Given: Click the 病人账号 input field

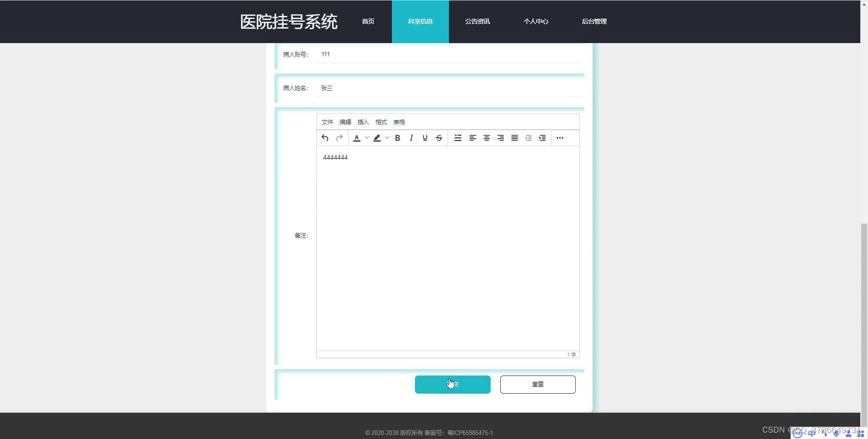Looking at the screenshot, I should tap(448, 54).
